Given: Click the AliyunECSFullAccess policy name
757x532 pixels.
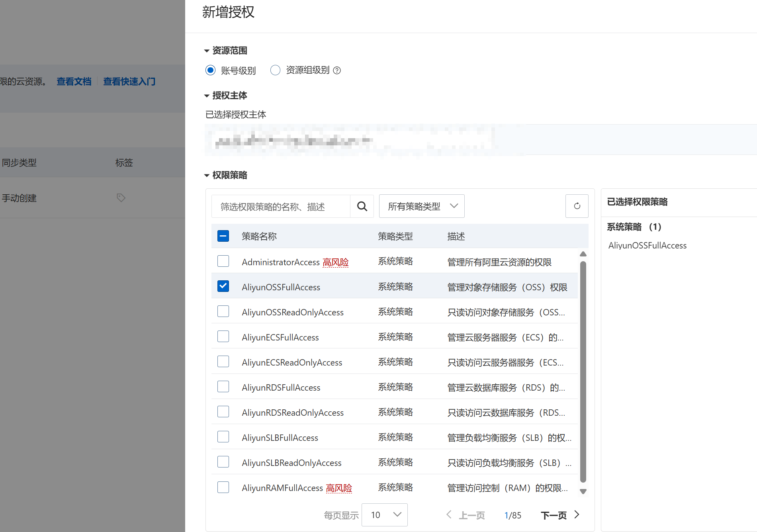Looking at the screenshot, I should pos(280,338).
